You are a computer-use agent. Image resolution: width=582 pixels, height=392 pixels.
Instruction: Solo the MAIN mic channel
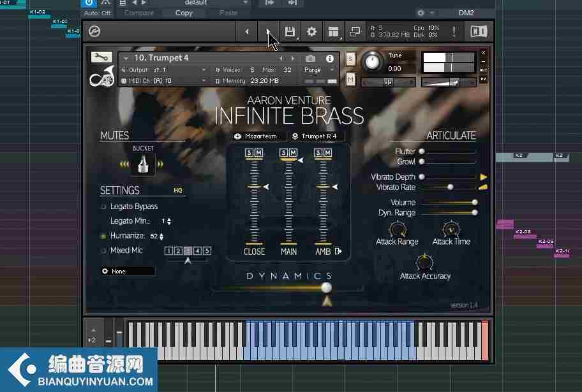pyautogui.click(x=283, y=153)
